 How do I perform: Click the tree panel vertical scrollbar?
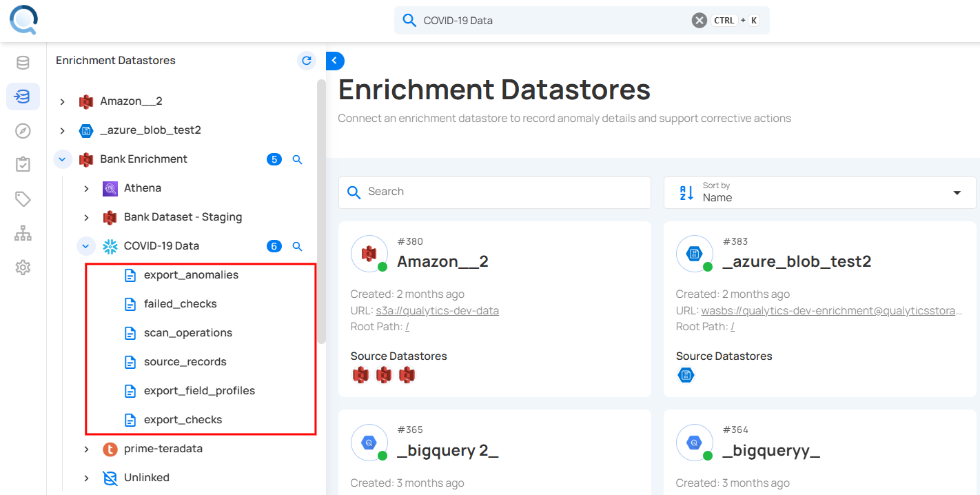coord(321,207)
